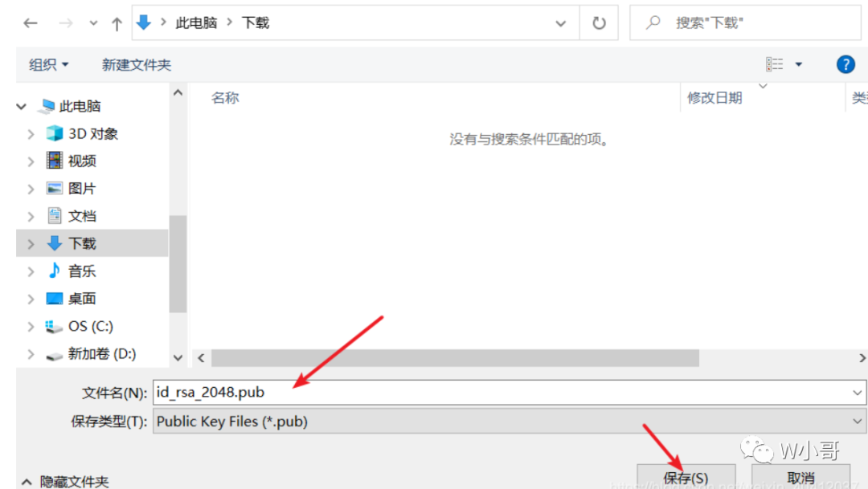Click the back navigation arrow
868x489 pixels.
pos(31,23)
